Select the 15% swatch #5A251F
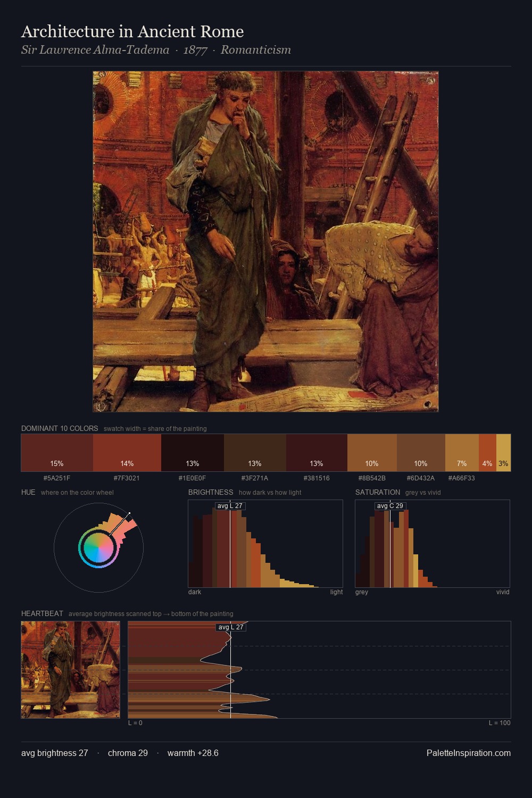The height and width of the screenshot is (798, 532). pos(57,453)
